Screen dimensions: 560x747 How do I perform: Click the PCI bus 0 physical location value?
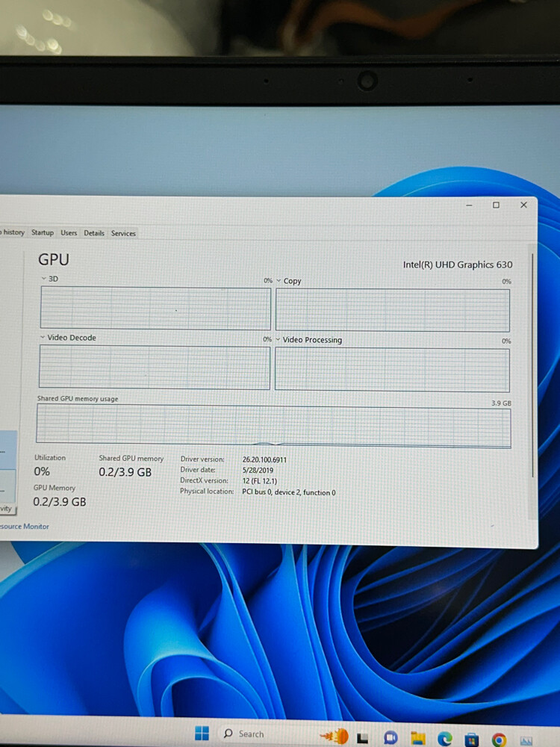coord(288,492)
